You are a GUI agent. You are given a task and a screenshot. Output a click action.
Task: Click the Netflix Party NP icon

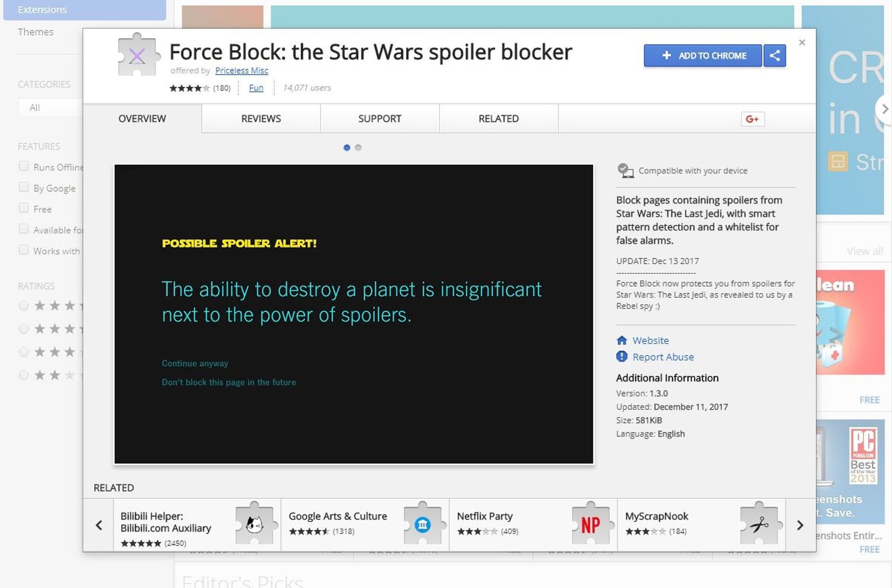(x=590, y=525)
